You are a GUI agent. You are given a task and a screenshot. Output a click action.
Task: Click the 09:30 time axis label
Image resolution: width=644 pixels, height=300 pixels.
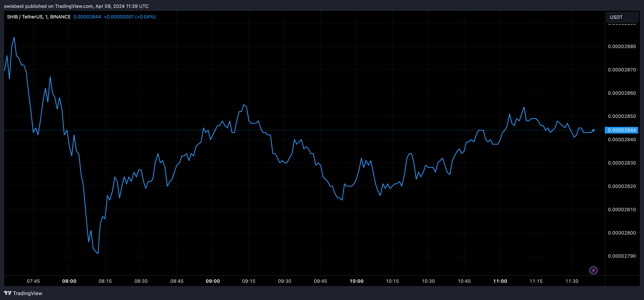285,281
